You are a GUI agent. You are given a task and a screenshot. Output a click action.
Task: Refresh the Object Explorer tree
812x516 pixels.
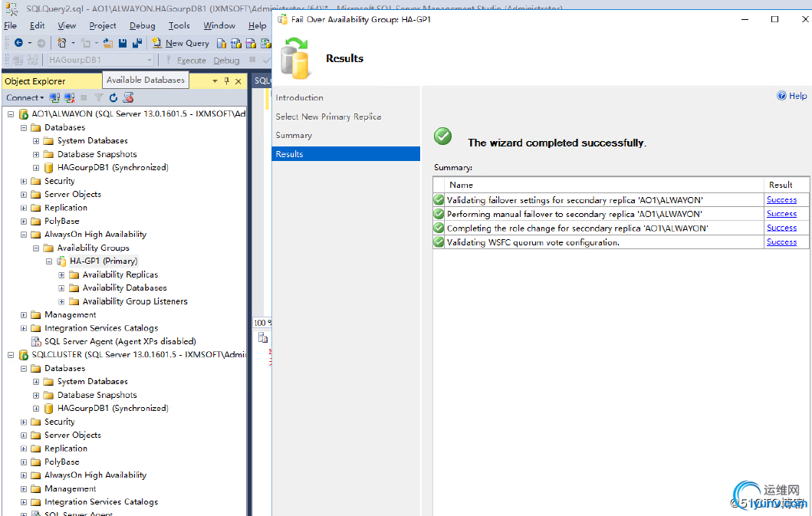(x=113, y=97)
